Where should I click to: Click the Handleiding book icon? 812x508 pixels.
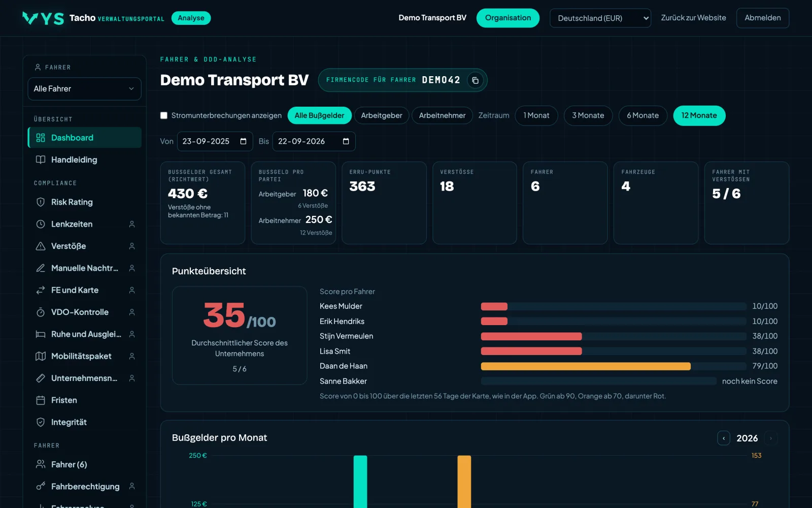(x=41, y=160)
